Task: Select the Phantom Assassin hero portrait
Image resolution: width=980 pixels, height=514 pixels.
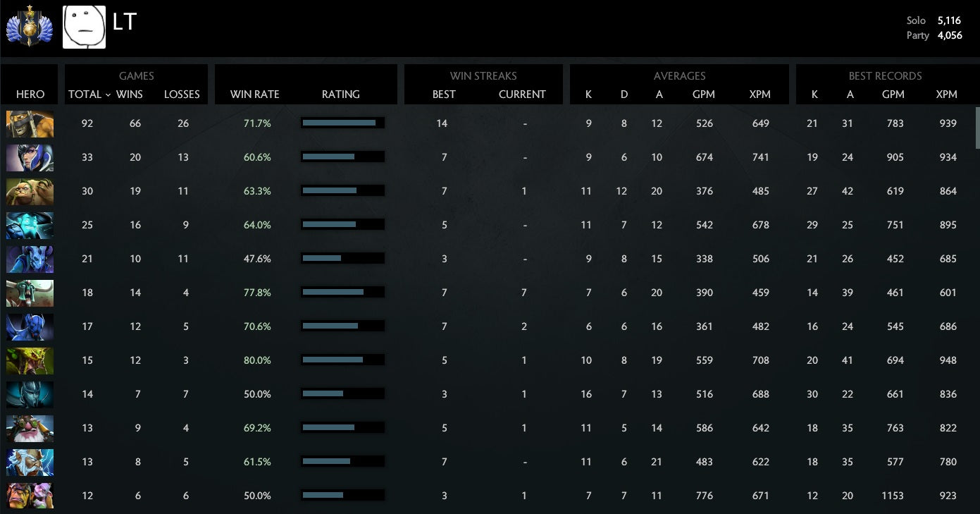Action: 30,395
